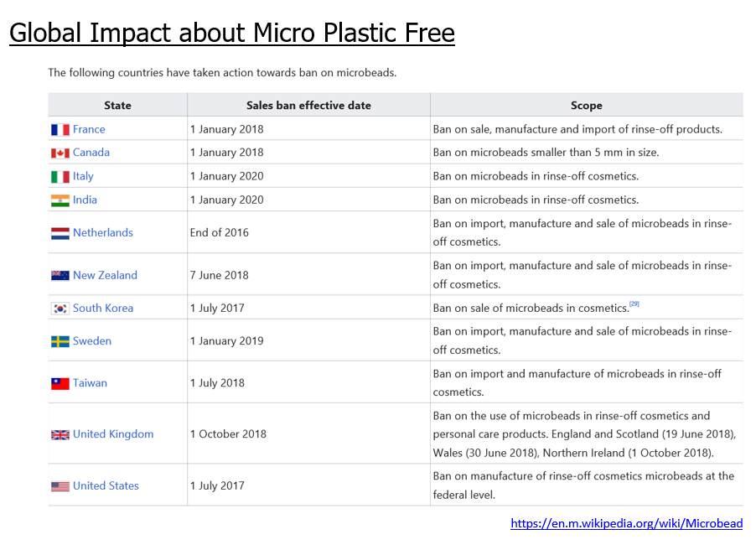756x545 pixels.
Task: Click the State column header
Action: [117, 106]
